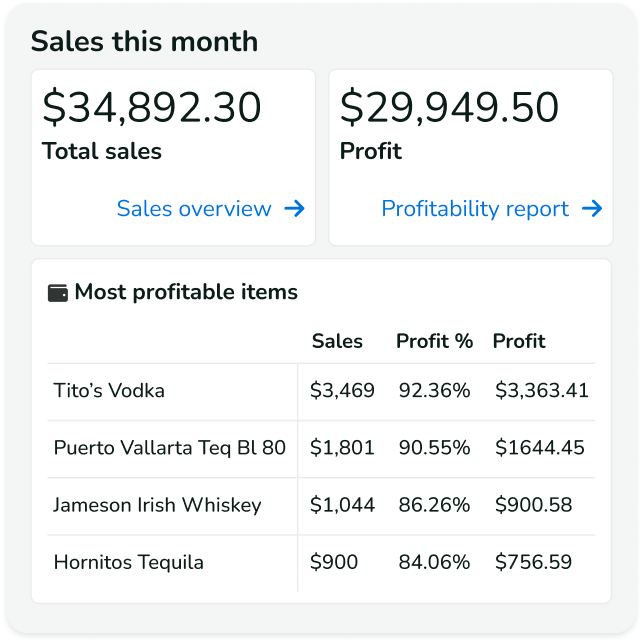Sort by the Profit % column header
Screen dimensions: 643x642
pyautogui.click(x=434, y=341)
